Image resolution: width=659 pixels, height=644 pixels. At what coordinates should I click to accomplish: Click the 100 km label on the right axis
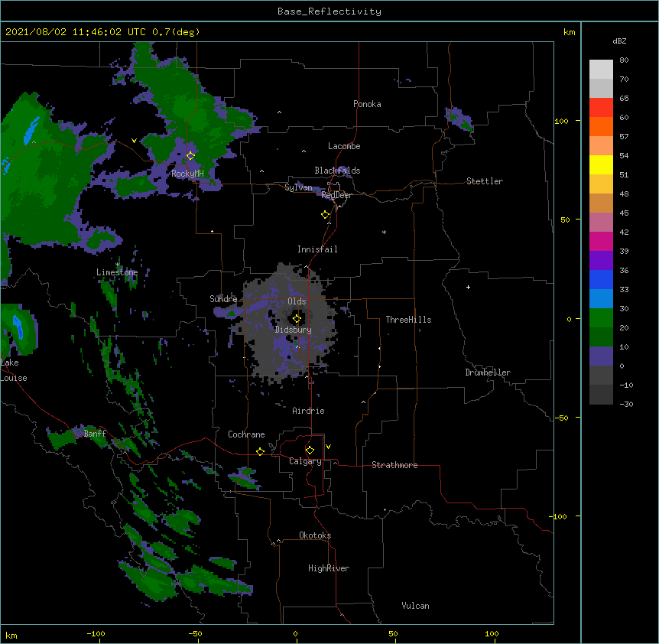pos(561,121)
